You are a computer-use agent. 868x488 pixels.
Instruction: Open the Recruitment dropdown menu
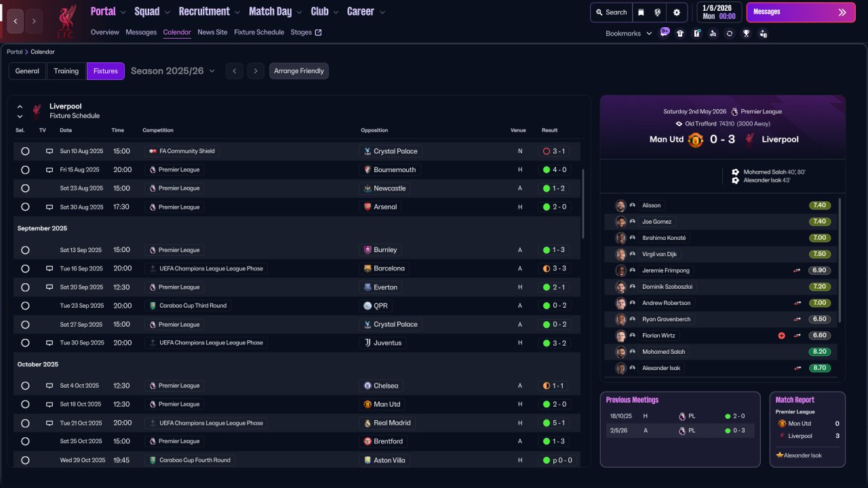click(210, 12)
